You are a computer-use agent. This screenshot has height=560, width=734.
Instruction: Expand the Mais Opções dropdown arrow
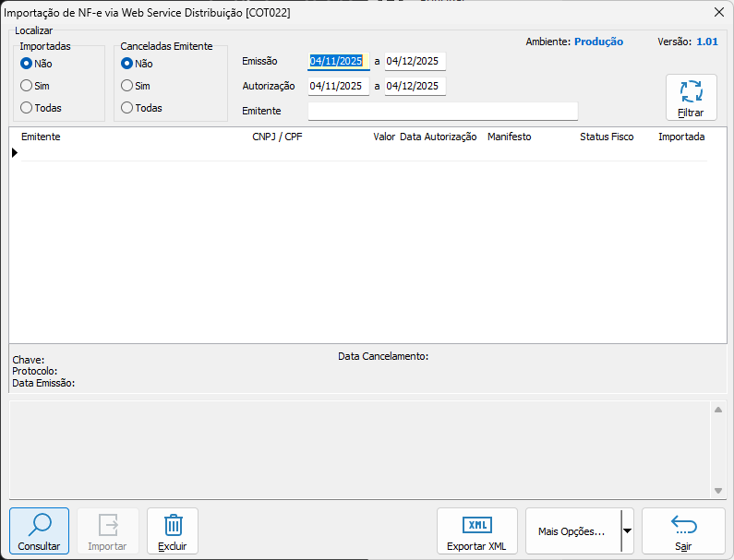628,531
